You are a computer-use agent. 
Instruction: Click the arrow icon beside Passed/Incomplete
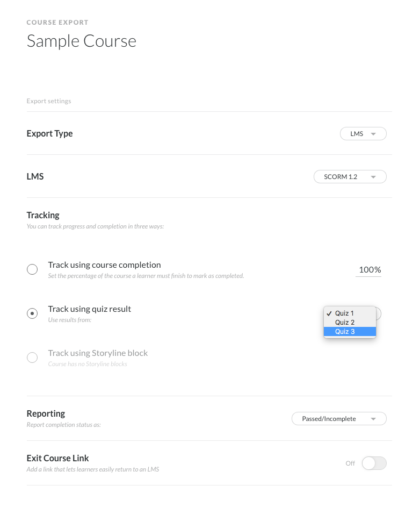click(374, 419)
